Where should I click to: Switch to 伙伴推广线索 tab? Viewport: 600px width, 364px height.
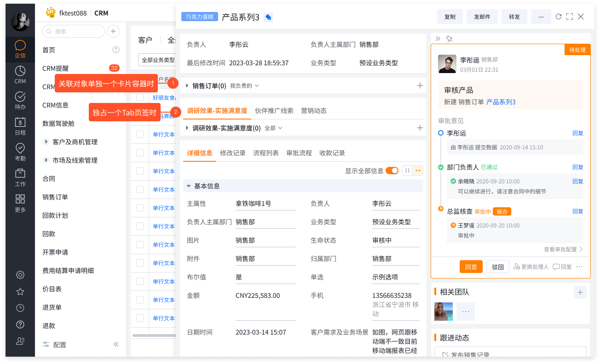(274, 111)
